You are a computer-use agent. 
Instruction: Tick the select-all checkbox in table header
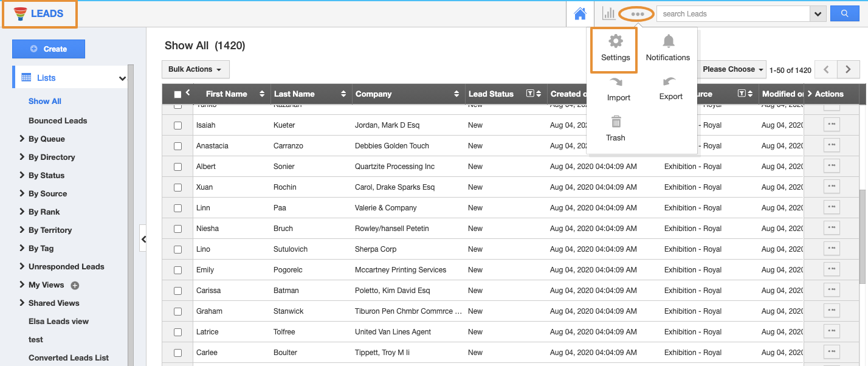(177, 94)
